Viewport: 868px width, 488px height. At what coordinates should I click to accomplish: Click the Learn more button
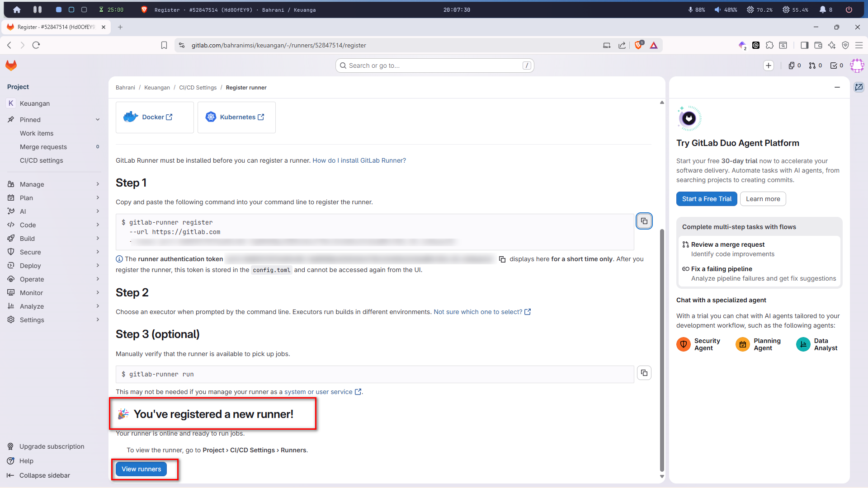pos(763,199)
